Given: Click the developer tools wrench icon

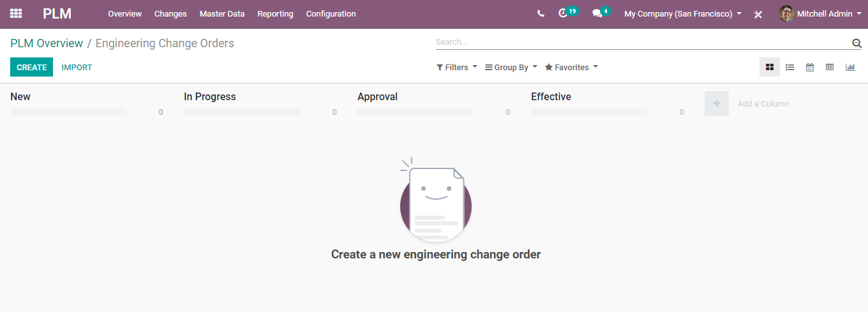Looking at the screenshot, I should [x=758, y=14].
